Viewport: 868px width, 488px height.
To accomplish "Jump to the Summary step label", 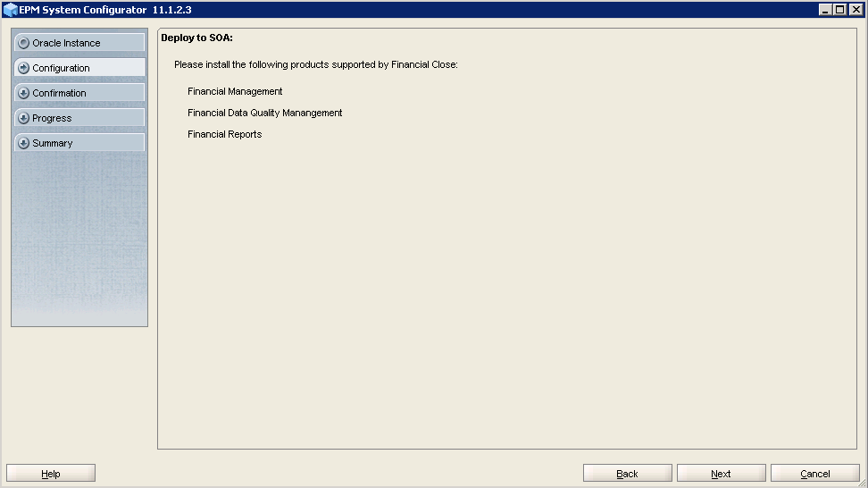I will (53, 143).
